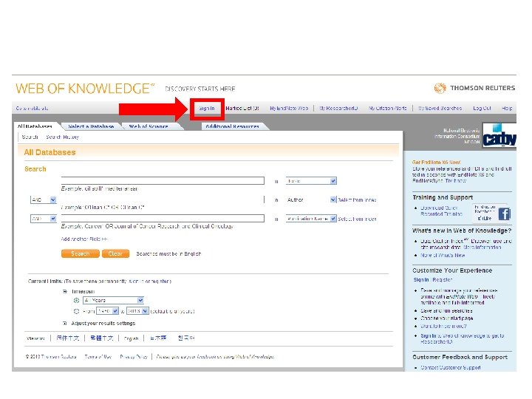Image resolution: width=532 pixels, height=399 pixels.
Task: Click Sign In in top navigation
Action: click(x=207, y=108)
